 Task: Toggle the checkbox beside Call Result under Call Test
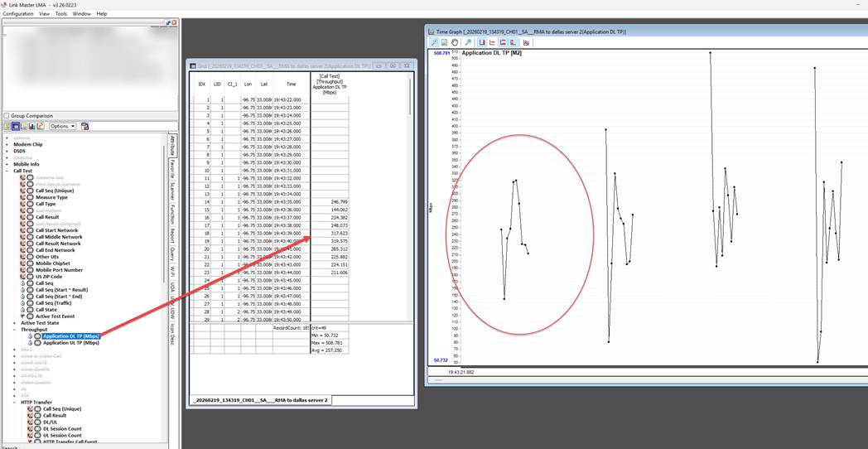(x=30, y=217)
